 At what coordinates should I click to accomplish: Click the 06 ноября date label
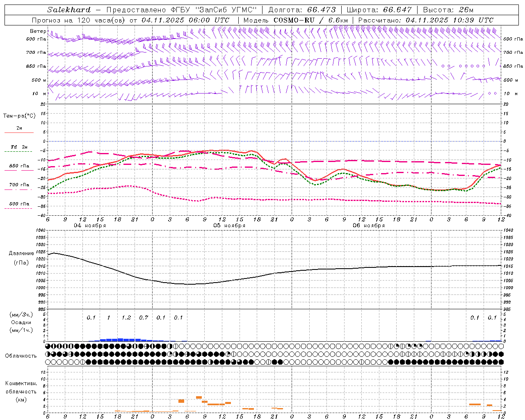point(369,225)
